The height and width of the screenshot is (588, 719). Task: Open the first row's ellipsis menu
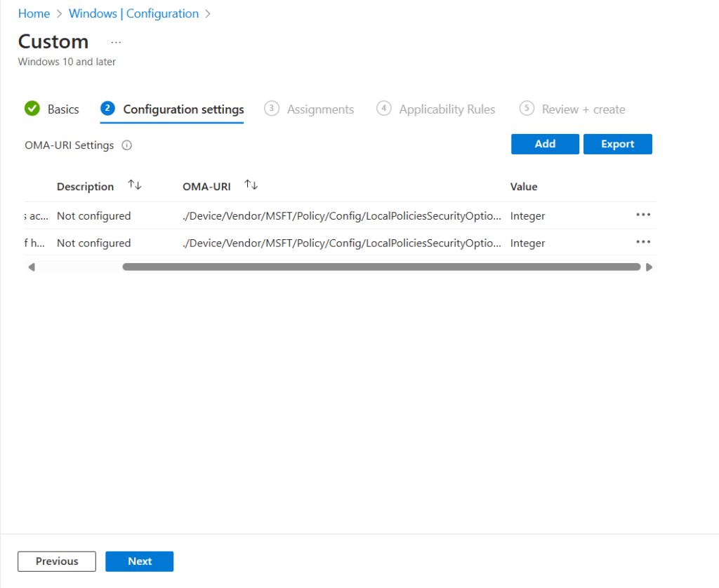(643, 215)
